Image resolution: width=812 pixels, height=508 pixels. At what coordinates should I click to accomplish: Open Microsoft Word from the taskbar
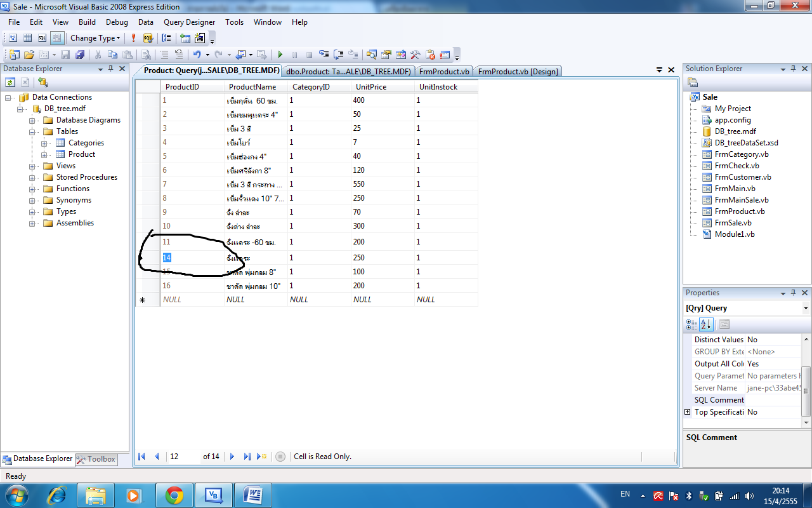coord(253,495)
